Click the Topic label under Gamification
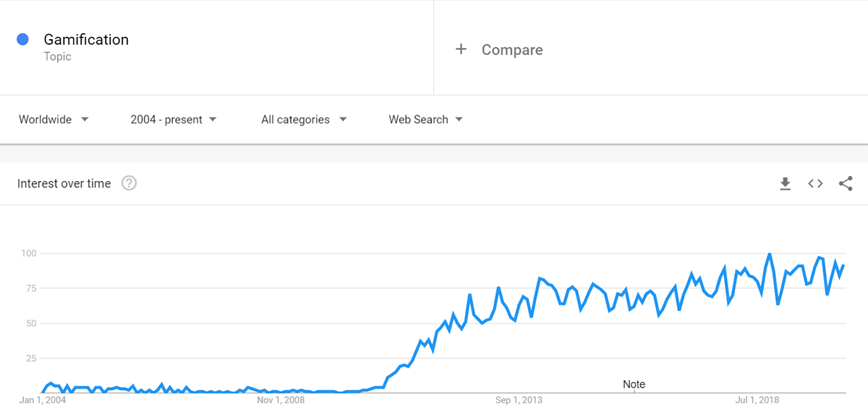Image resolution: width=868 pixels, height=414 pixels. coord(57,56)
